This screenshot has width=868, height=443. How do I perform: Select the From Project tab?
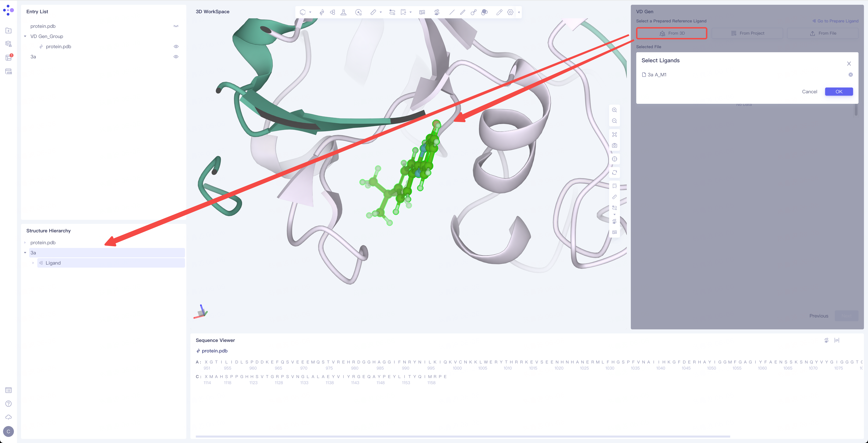(x=747, y=33)
